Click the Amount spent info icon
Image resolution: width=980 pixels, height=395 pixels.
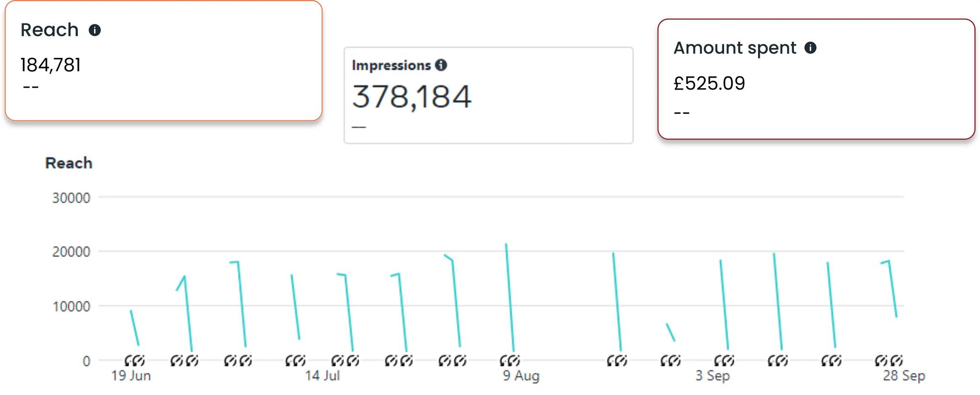810,47
